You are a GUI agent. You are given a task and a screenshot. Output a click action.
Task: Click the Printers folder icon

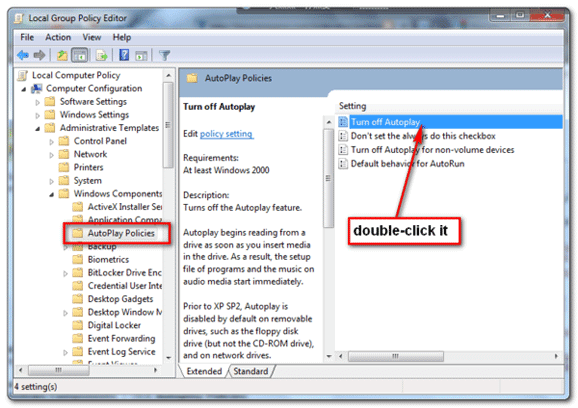click(x=64, y=167)
